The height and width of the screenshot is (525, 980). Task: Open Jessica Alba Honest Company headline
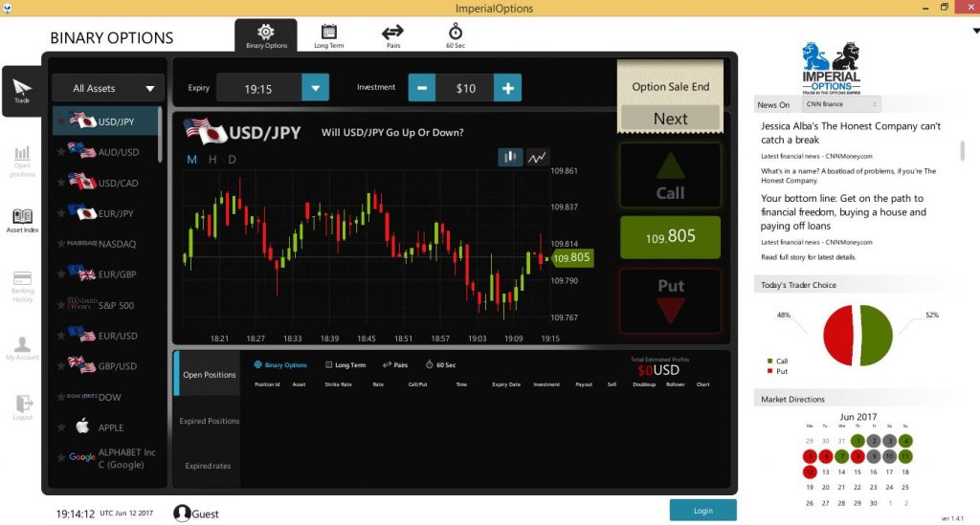pyautogui.click(x=850, y=132)
